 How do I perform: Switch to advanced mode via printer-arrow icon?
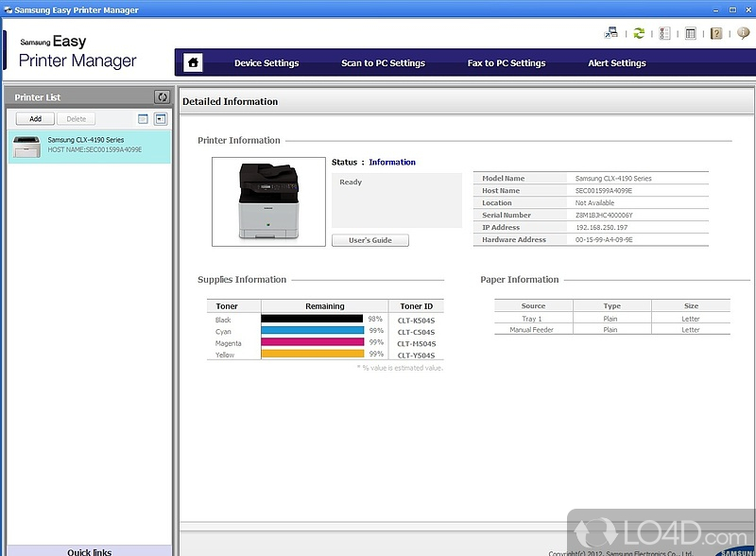click(610, 33)
